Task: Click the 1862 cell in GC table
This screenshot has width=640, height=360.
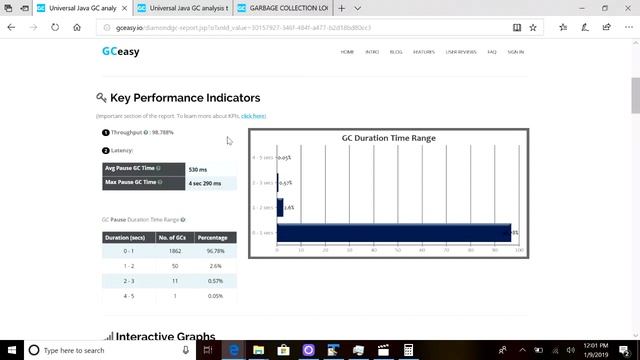Action: (x=175, y=251)
